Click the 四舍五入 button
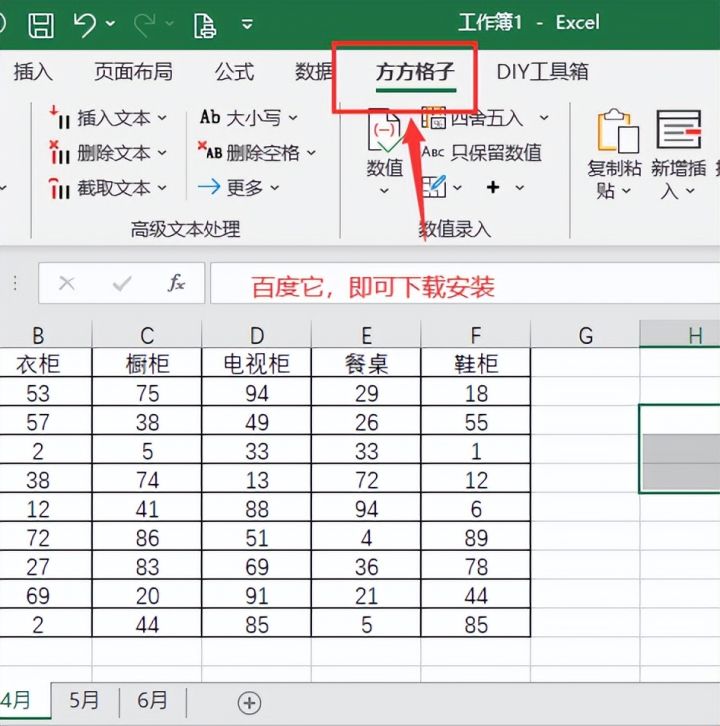Viewport: 720px width, 726px height. pos(473,118)
